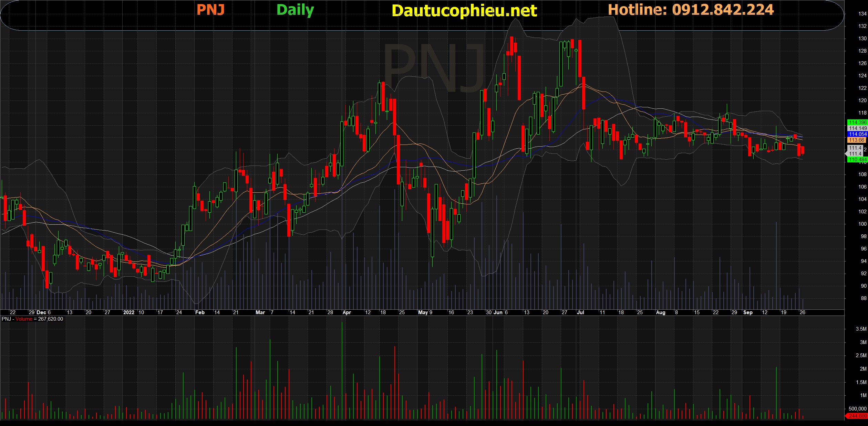Click the Apr month marker on time axis
The height and width of the screenshot is (426, 868).
coord(347,312)
